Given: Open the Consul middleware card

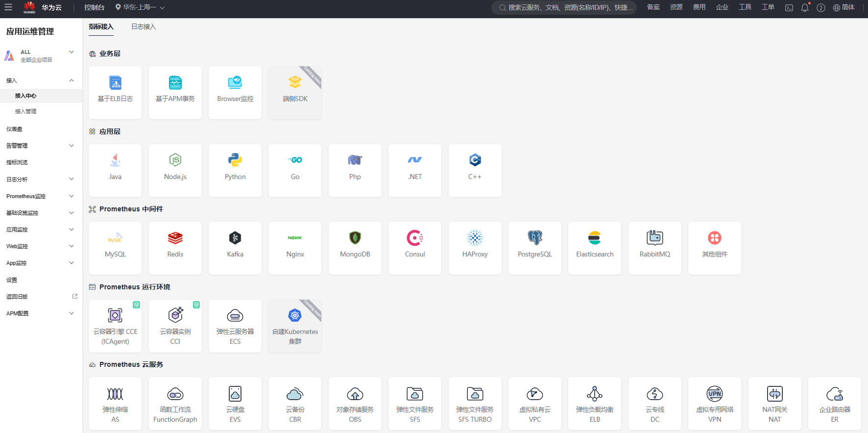Looking at the screenshot, I should coord(415,248).
